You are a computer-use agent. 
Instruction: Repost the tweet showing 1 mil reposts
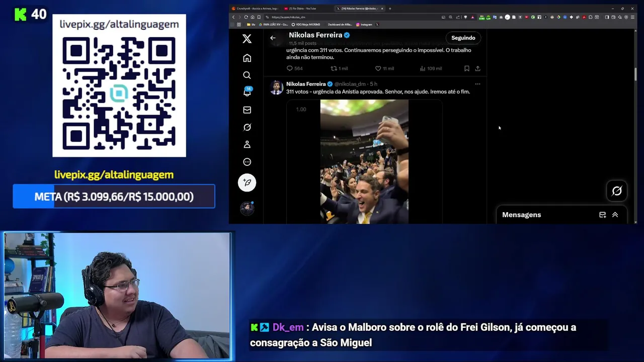coord(339,68)
